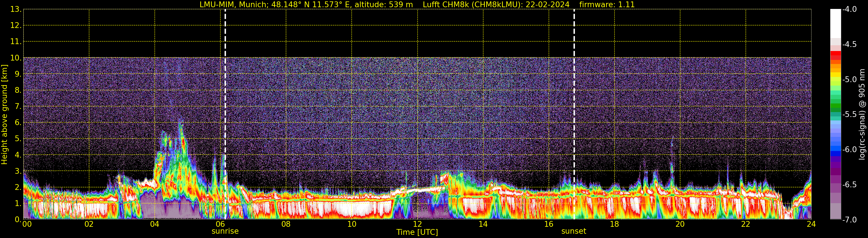This screenshot has height=238, width=868.
Task: Click the height axis tick '6.'
Action: click(x=18, y=123)
